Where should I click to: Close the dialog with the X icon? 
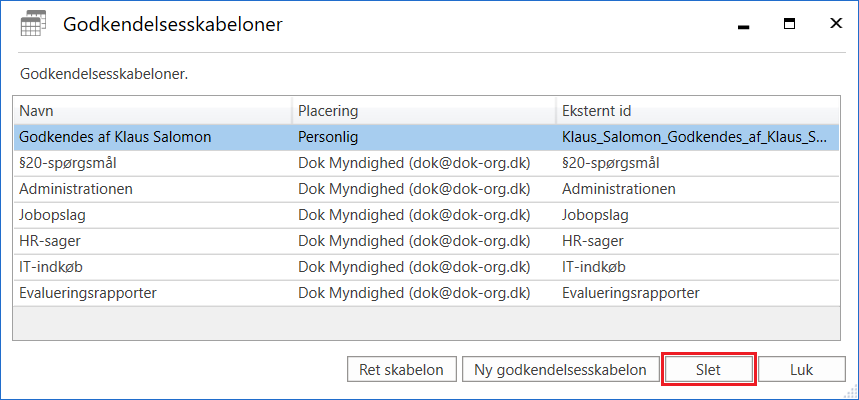(835, 25)
